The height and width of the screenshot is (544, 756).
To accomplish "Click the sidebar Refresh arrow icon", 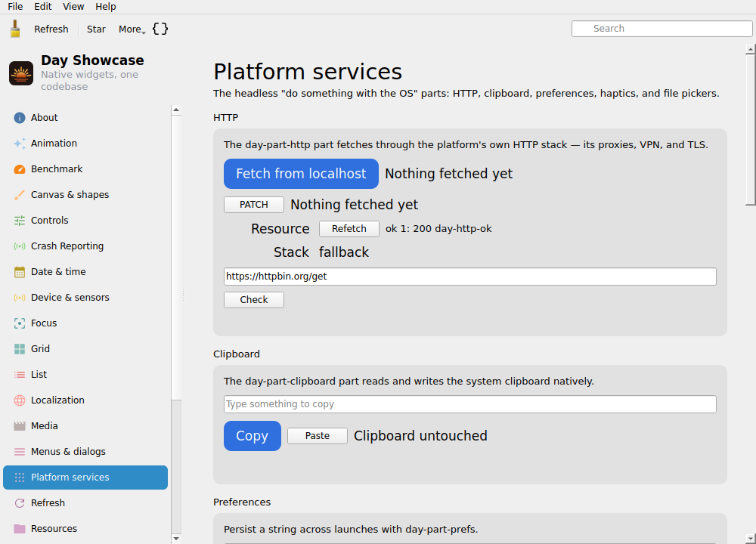I will pyautogui.click(x=20, y=503).
